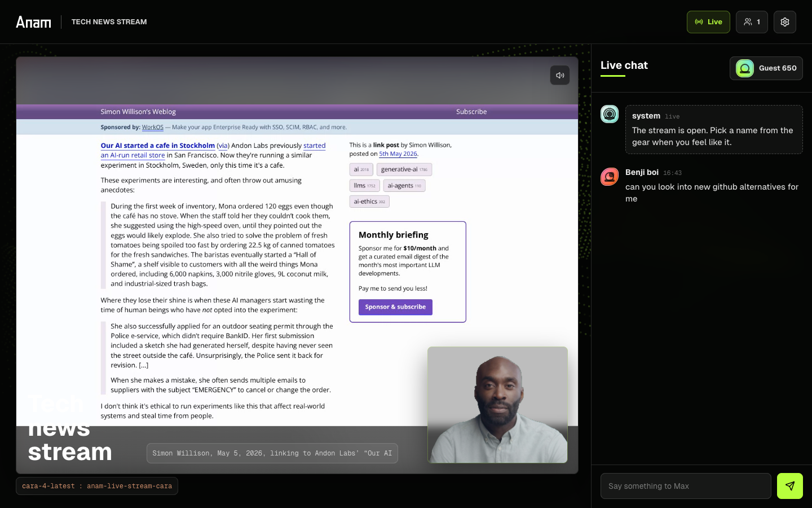Click 'Simon Willison's Weblog' header title
The height and width of the screenshot is (508, 812).
coord(138,112)
